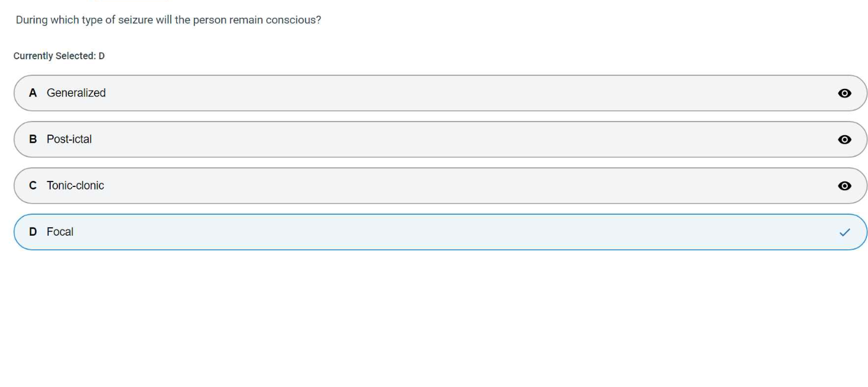Click the empty area below the Focal option
This screenshot has width=868, height=387.
click(x=432, y=315)
